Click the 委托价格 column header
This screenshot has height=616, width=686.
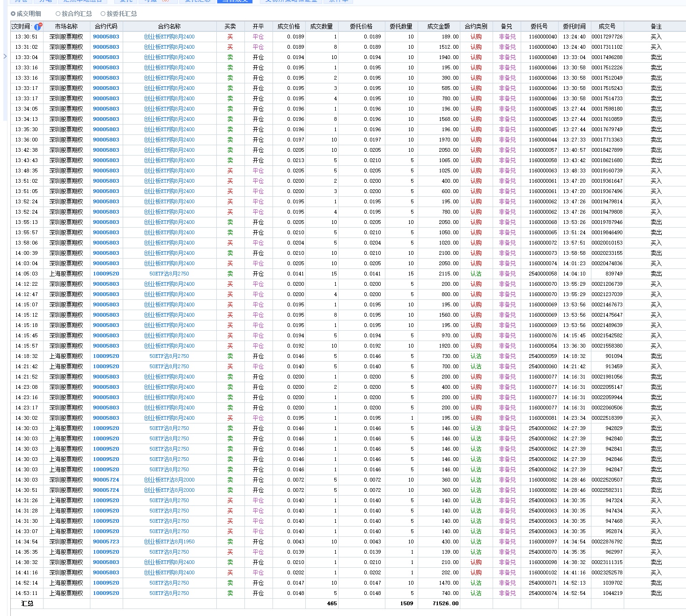(361, 26)
